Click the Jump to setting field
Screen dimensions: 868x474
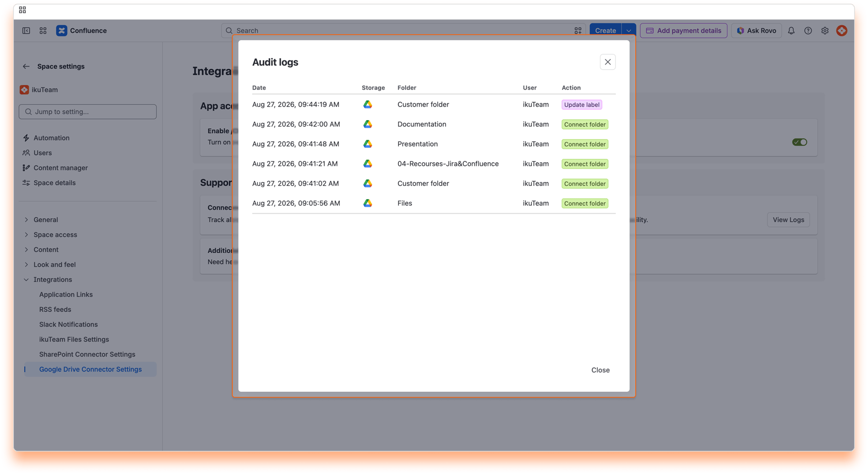coord(87,112)
